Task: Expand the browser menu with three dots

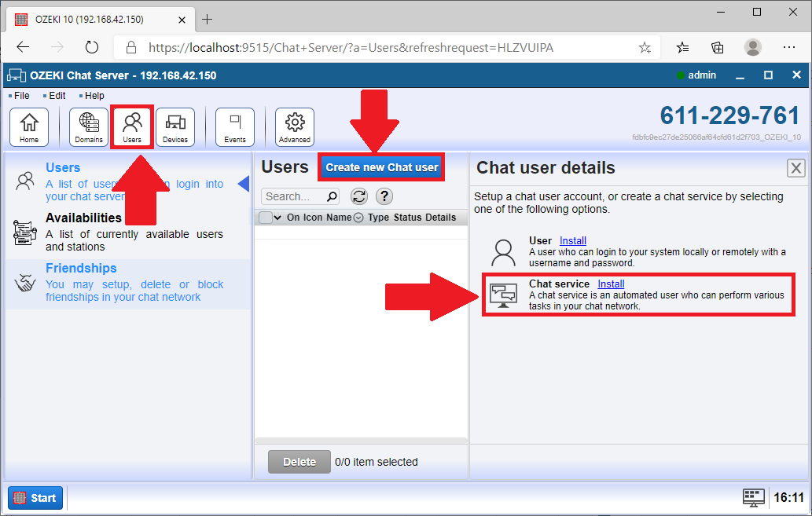Action: pyautogui.click(x=789, y=47)
